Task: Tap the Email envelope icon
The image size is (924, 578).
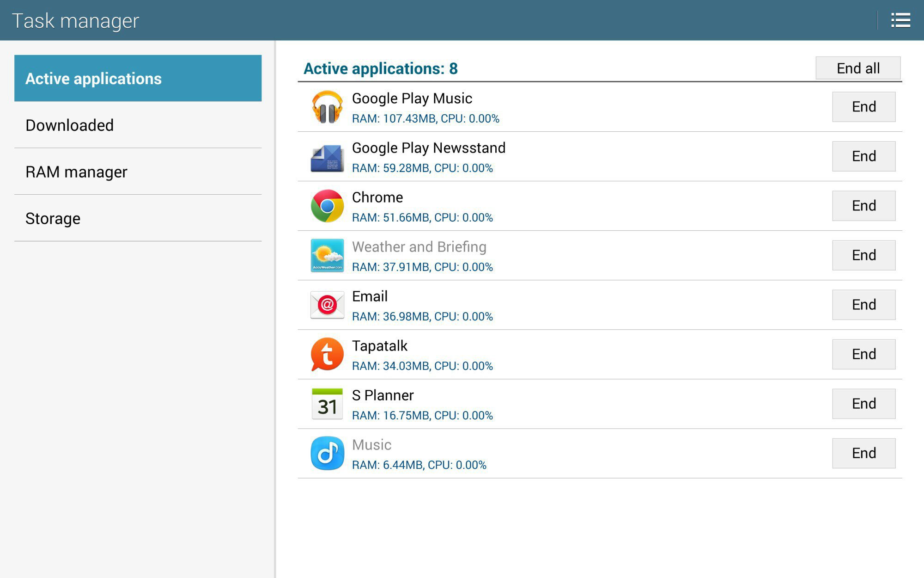Action: (327, 305)
